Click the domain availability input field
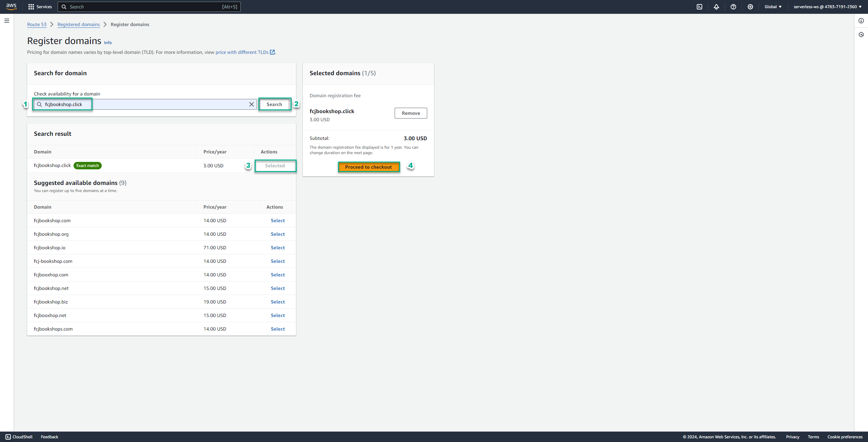This screenshot has height=442, width=868. [x=145, y=104]
